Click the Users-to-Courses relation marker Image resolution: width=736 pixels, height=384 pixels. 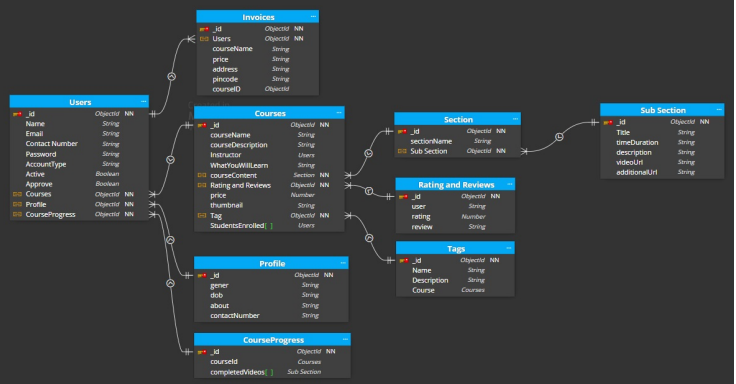pos(170,160)
